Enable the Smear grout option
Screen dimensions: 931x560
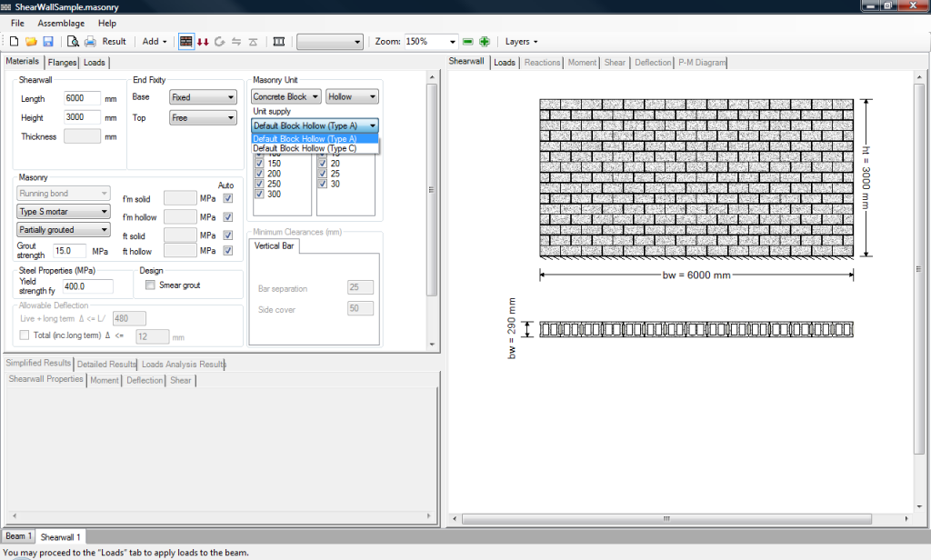point(150,285)
